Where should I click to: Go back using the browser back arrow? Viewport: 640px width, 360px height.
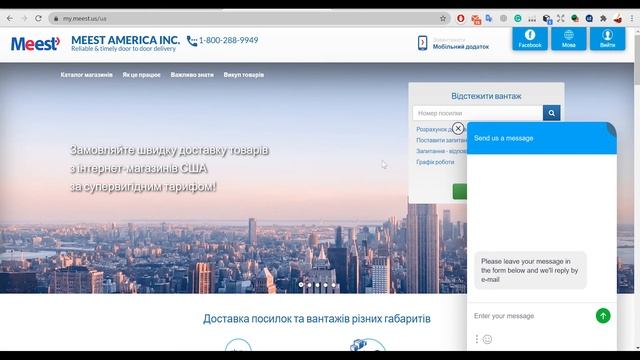[10, 18]
